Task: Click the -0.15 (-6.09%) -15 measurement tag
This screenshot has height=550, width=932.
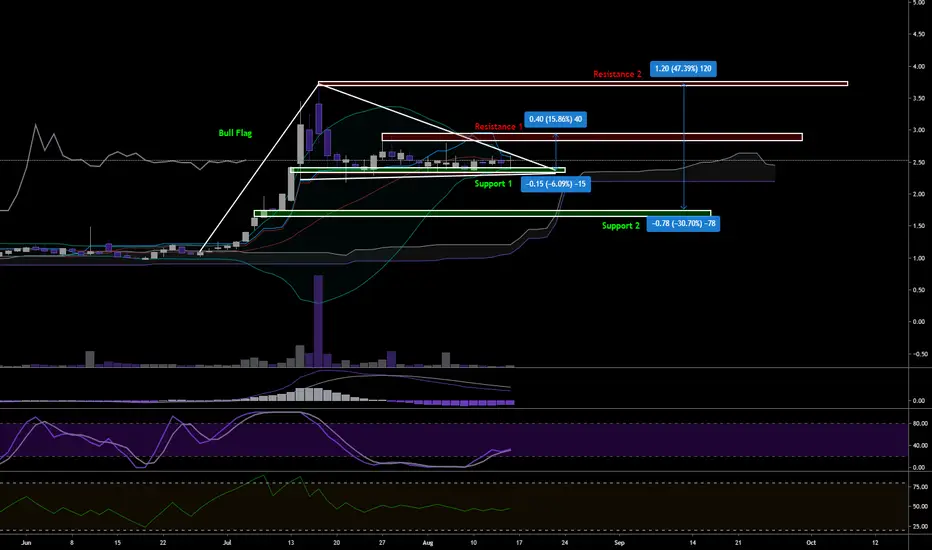Action: pos(556,184)
